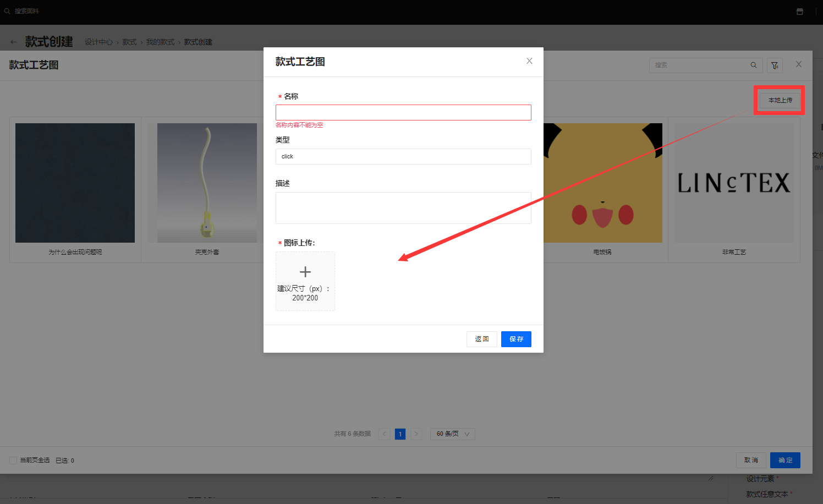This screenshot has width=823, height=504.
Task: Click the 本地上传 button
Action: pos(780,100)
